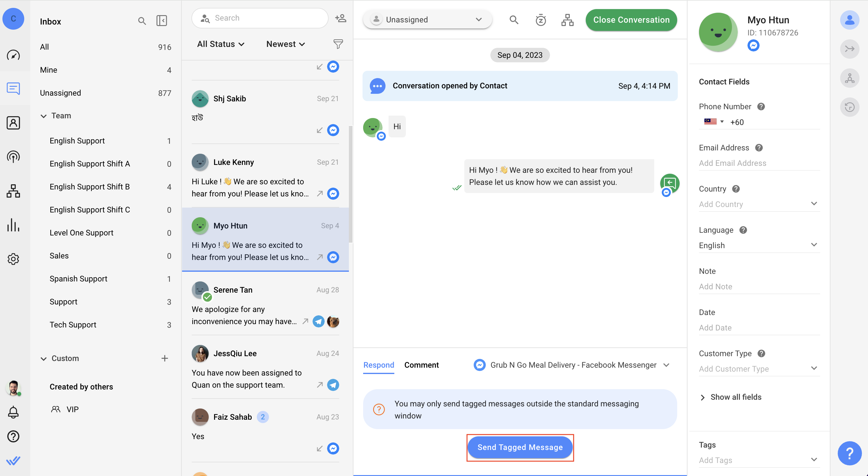Open the Unassigned agent dropdown
The width and height of the screenshot is (868, 476).
tap(426, 19)
